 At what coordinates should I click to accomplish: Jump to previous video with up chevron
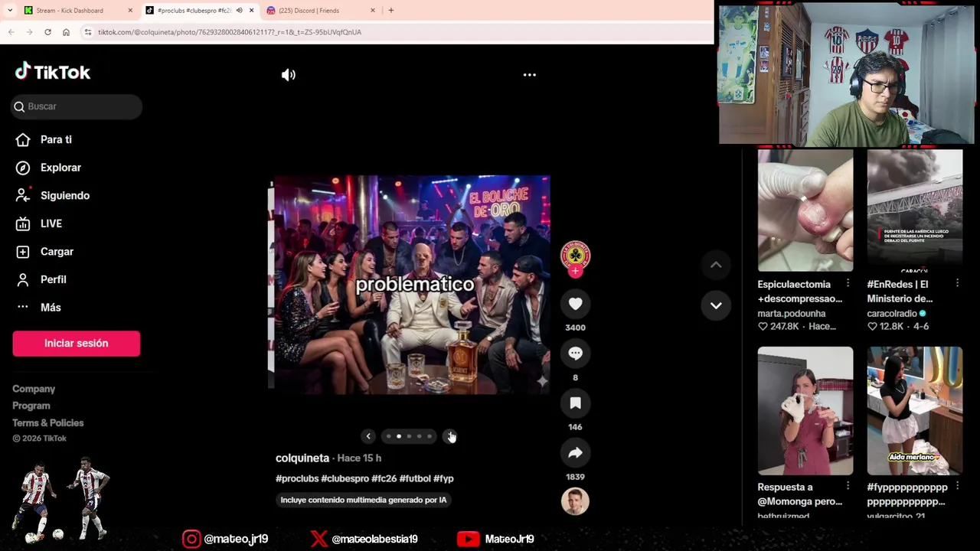pyautogui.click(x=716, y=265)
